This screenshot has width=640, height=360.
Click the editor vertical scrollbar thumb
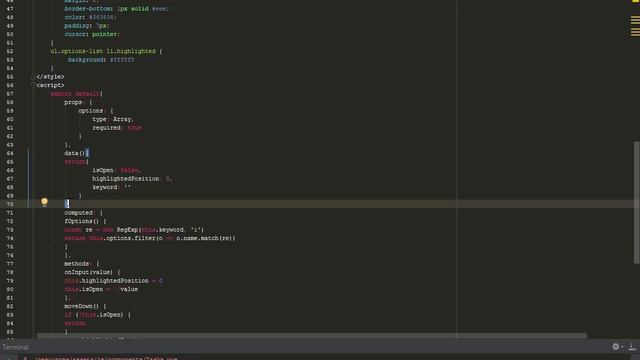click(x=636, y=202)
